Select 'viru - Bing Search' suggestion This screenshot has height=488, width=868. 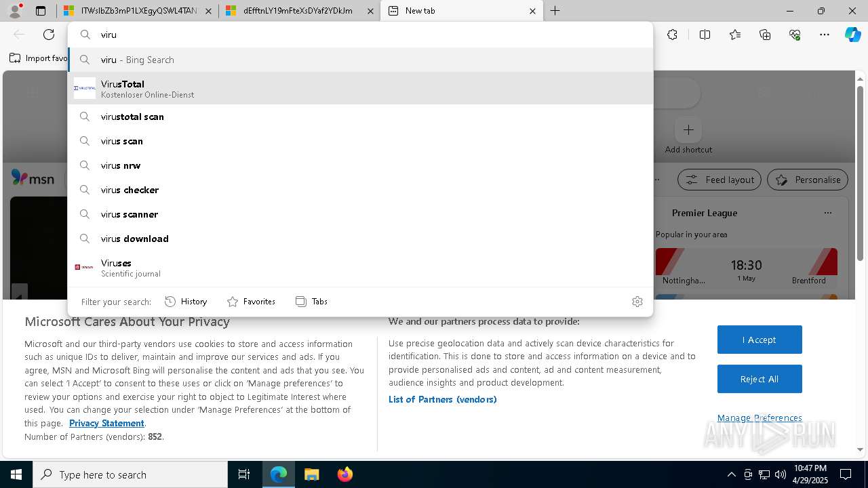point(360,60)
